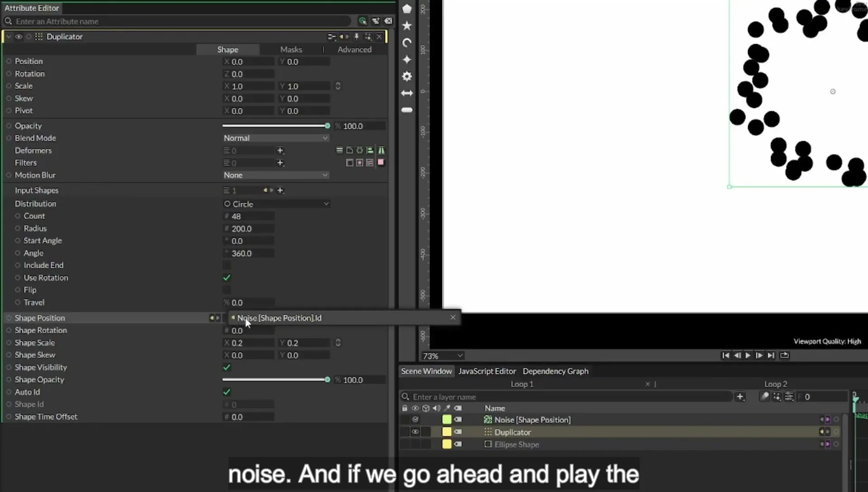Click the pink filter preset icon
Viewport: 868px width, 492px height.
[381, 162]
